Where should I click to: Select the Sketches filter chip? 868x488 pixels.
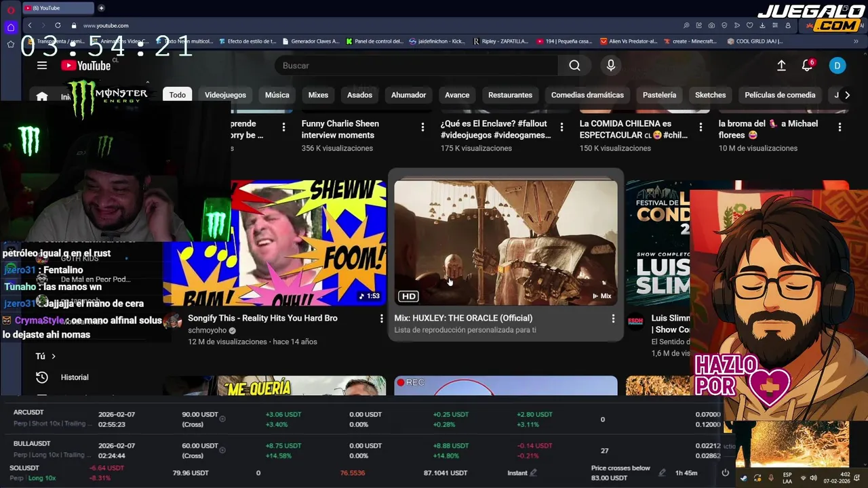pos(710,95)
